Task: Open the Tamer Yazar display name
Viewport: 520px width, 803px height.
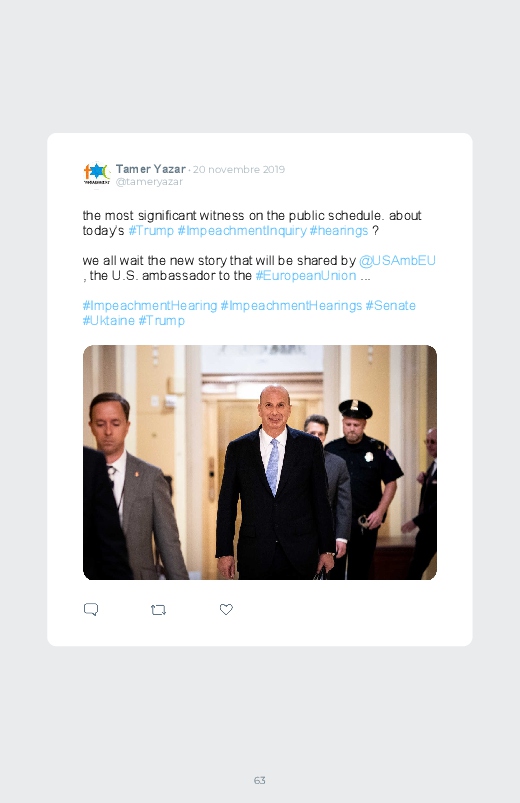Action: (x=151, y=169)
